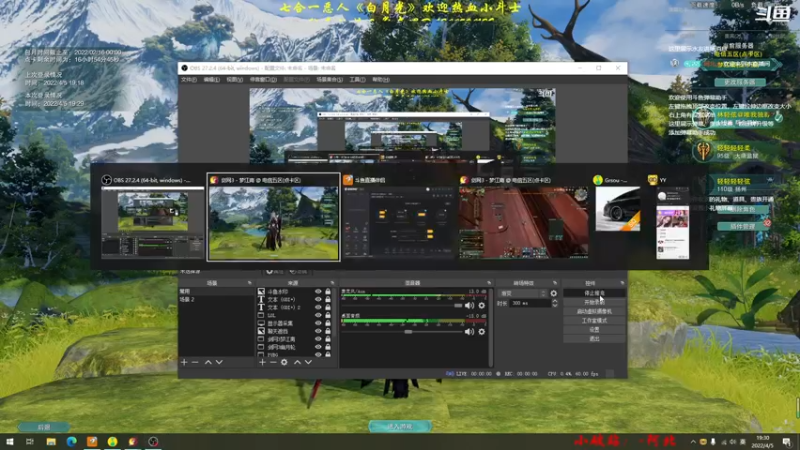
Task: Click the 启动虚拟摄像机 button in OBS
Action: coord(594,311)
